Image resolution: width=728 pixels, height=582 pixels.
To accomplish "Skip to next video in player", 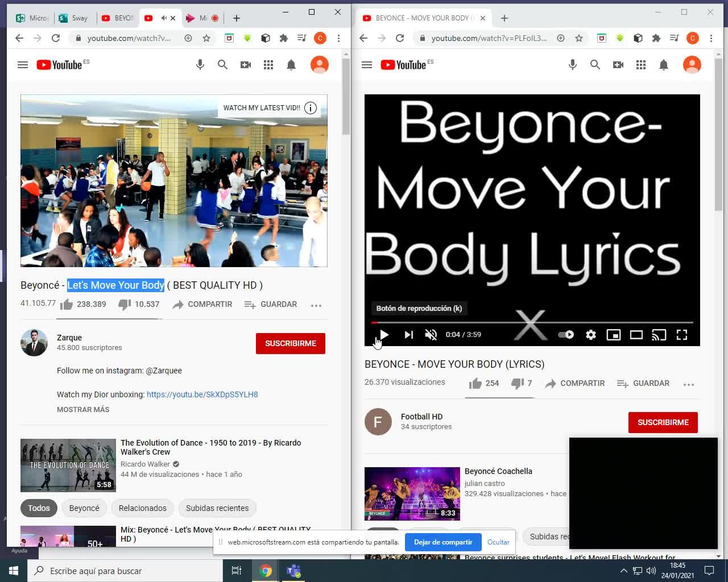I will click(408, 335).
